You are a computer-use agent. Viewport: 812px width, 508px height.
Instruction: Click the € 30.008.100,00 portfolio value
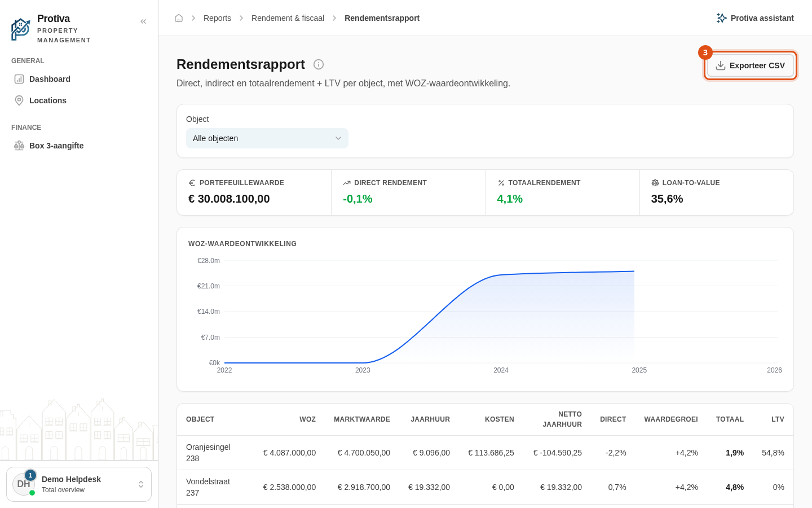point(229,199)
